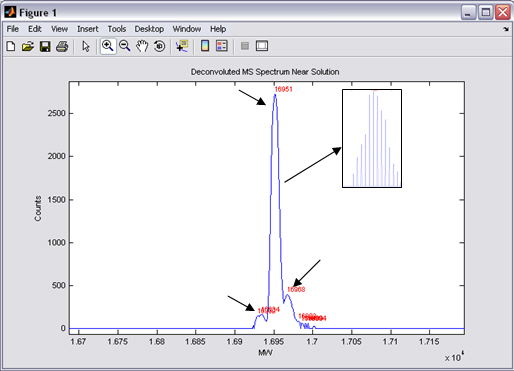Image resolution: width=514 pixels, height=371 pixels.
Task: Open the Tools menu
Action: (117, 29)
